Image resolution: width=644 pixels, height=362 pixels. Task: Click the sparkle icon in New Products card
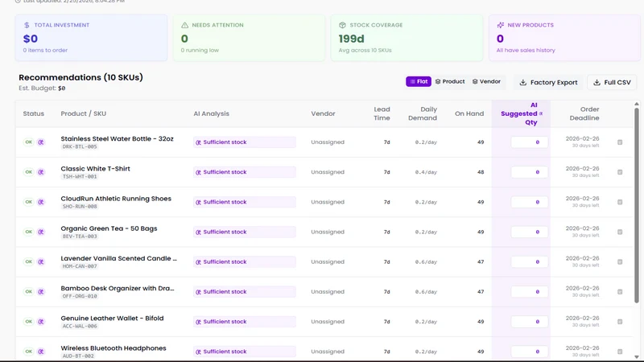(x=500, y=25)
